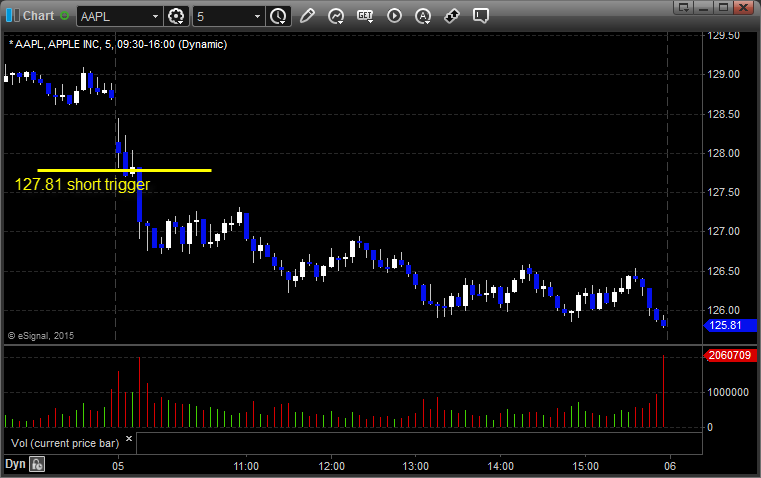The width and height of the screenshot is (761, 478).
Task: Click the diamond arrows tool icon
Action: coord(452,16)
